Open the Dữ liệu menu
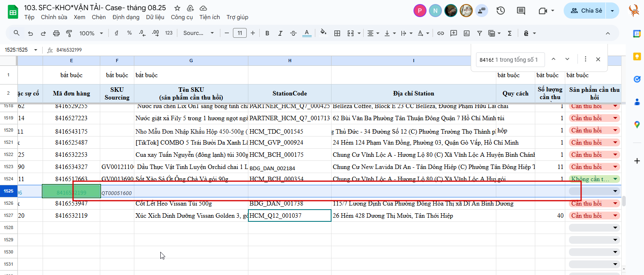 (155, 17)
